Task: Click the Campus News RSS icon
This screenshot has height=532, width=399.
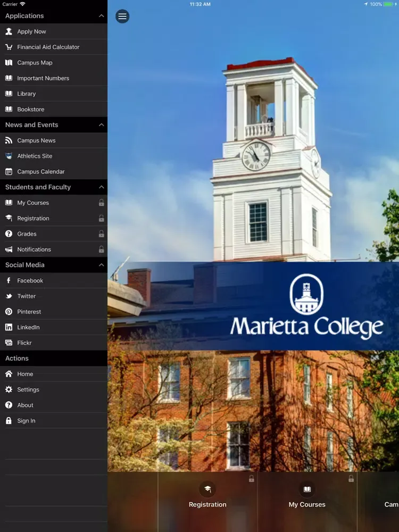Action: (9, 140)
